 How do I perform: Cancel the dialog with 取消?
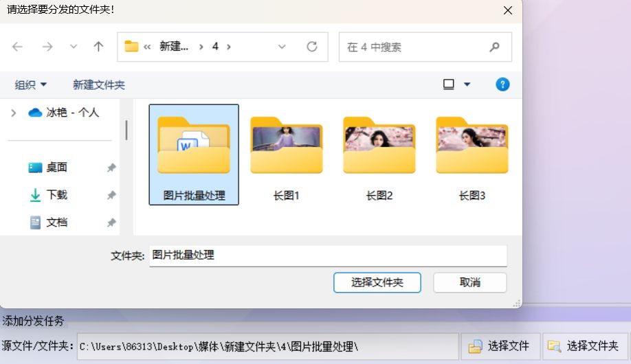click(469, 282)
